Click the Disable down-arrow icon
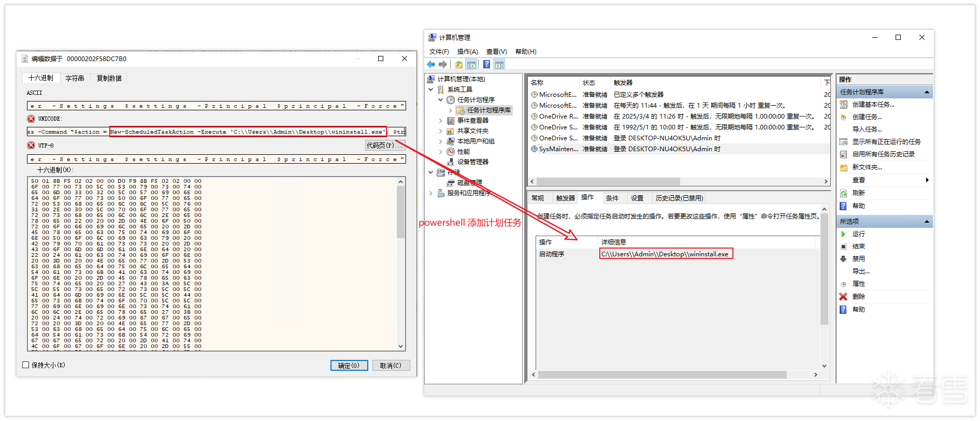980x421 pixels. [843, 259]
